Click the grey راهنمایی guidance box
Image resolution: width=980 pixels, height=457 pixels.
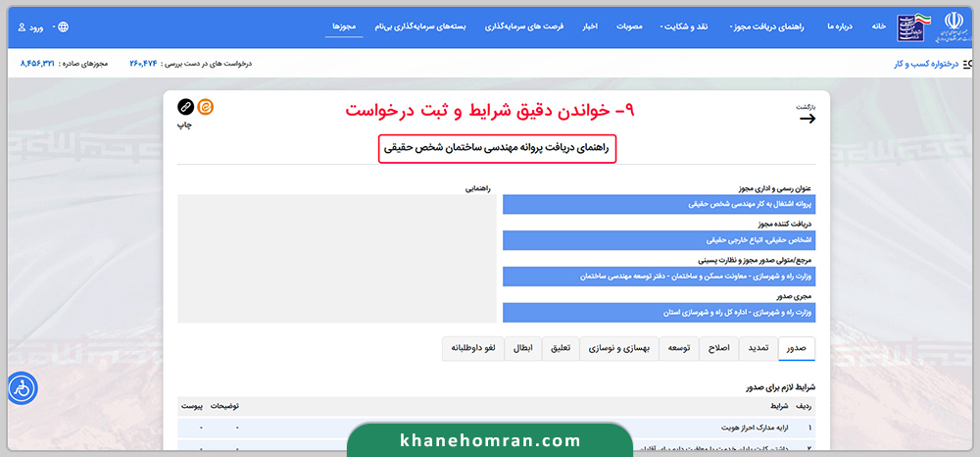pos(337,259)
